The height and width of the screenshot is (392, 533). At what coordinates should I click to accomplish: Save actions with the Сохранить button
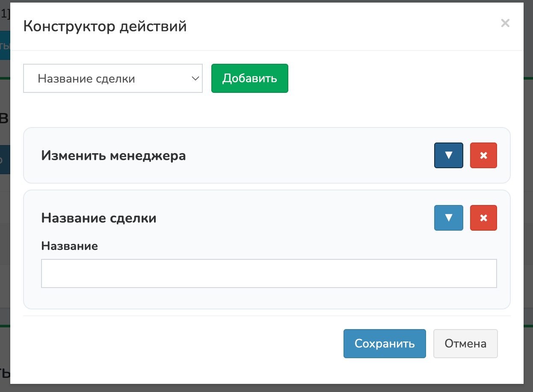coord(384,343)
